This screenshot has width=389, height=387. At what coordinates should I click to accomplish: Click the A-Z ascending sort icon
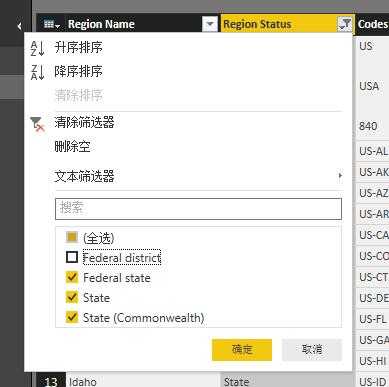(37, 48)
